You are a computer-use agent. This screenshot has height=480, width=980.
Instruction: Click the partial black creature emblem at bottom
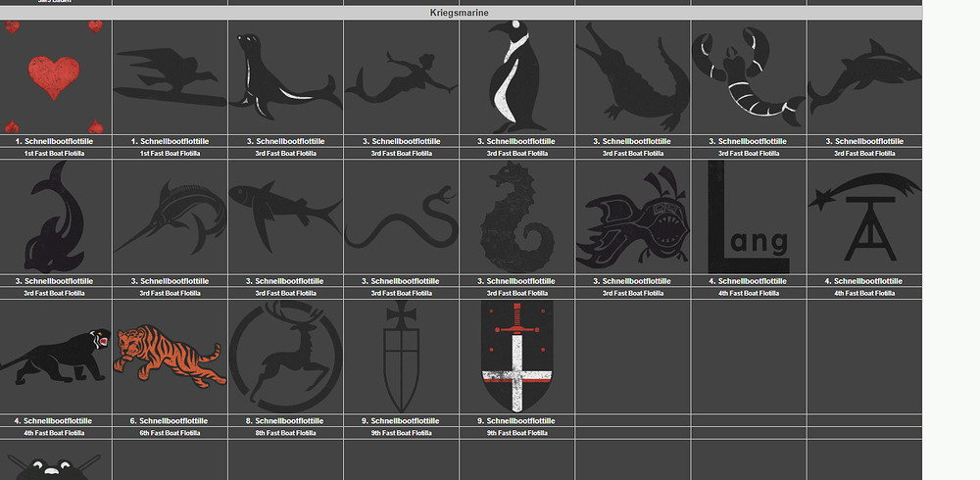point(55,467)
